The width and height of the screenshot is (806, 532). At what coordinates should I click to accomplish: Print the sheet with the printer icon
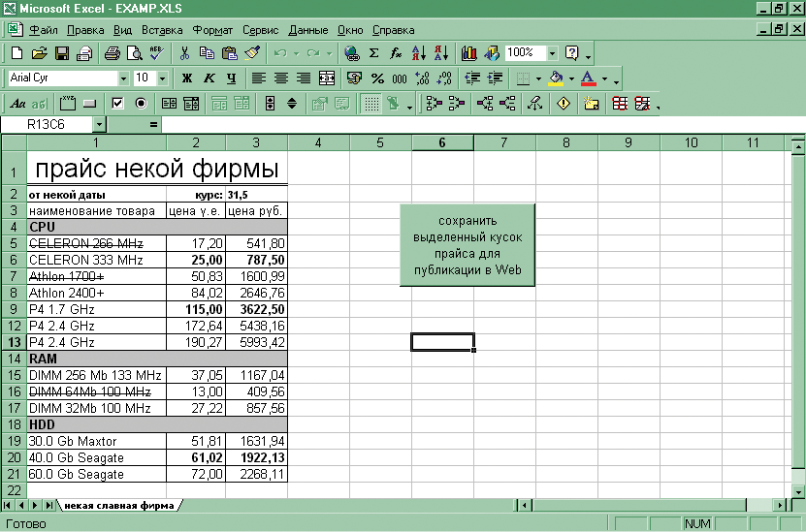coord(113,53)
